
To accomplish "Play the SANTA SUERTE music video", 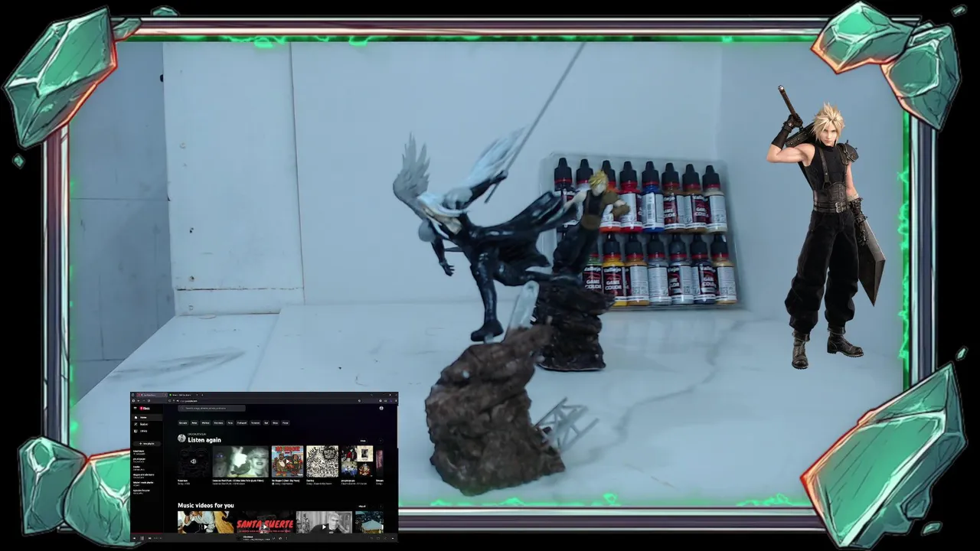I will (x=264, y=523).
